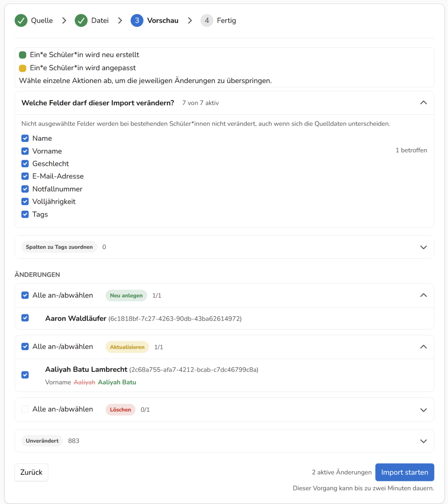This screenshot has width=448, height=504.
Task: Uncheck the Geschlecht field checkbox
Action: click(x=25, y=163)
